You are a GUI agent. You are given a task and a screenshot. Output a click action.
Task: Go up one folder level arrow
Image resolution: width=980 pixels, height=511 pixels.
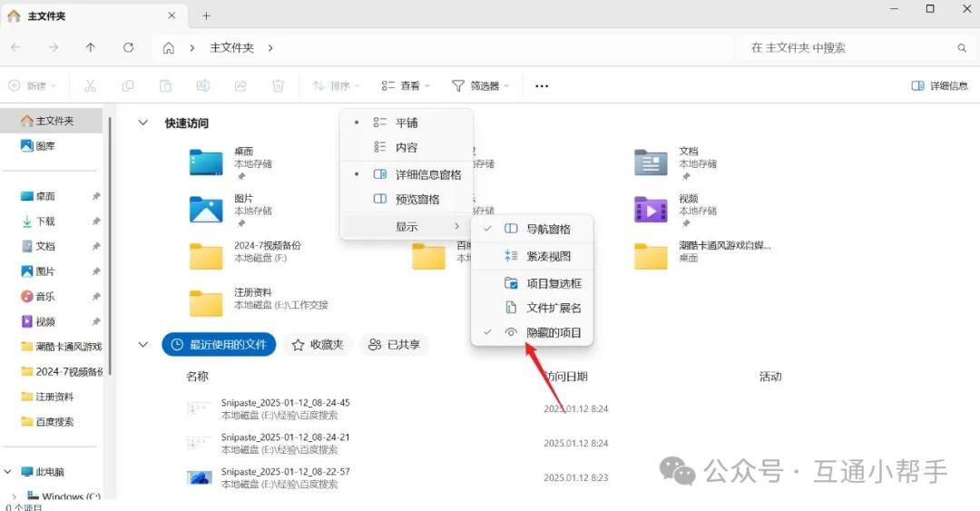click(x=91, y=47)
